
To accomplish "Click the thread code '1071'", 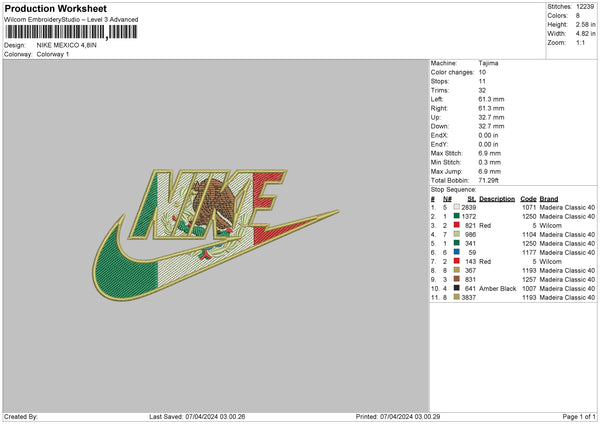I will (x=529, y=207).
